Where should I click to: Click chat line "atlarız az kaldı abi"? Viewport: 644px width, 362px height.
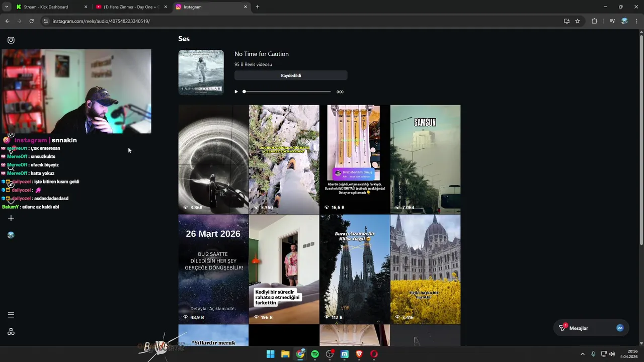coord(41,207)
